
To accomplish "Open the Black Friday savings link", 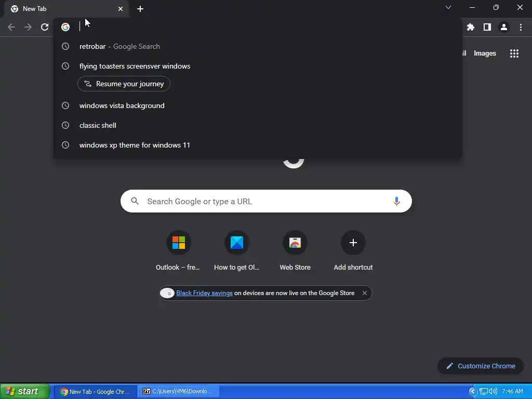I will click(x=204, y=293).
